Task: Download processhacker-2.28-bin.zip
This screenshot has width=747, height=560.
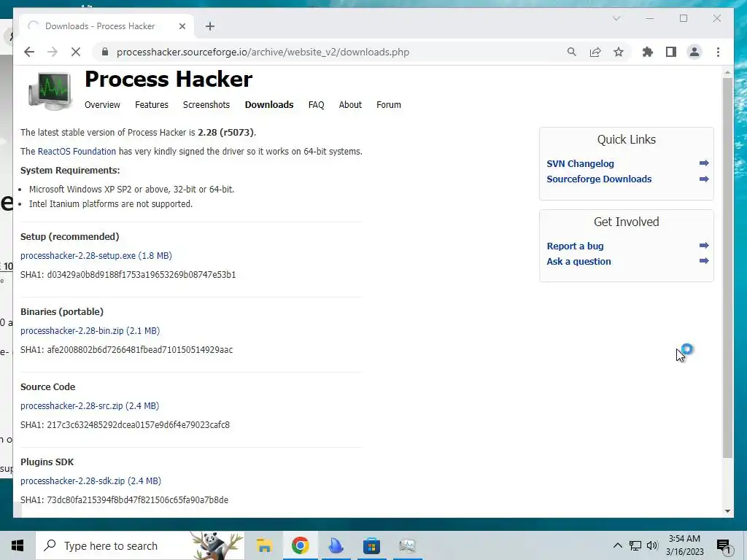Action: pos(90,330)
